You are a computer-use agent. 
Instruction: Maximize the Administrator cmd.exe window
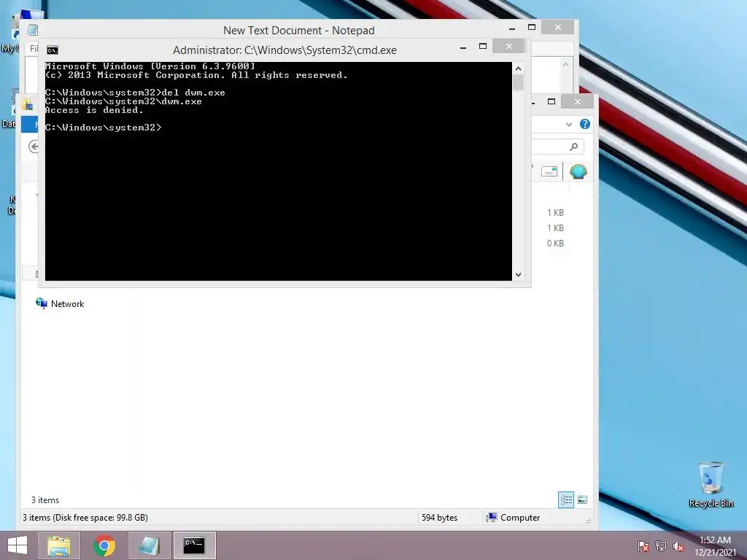(483, 46)
